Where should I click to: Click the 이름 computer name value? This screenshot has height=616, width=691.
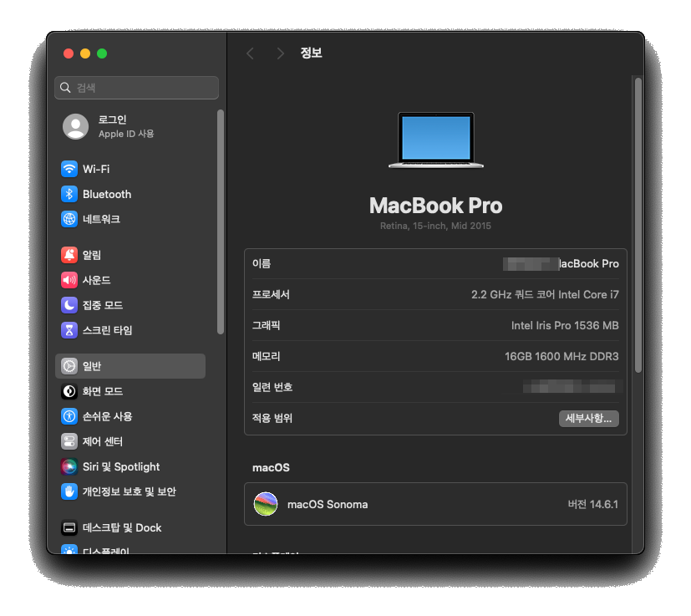[561, 263]
